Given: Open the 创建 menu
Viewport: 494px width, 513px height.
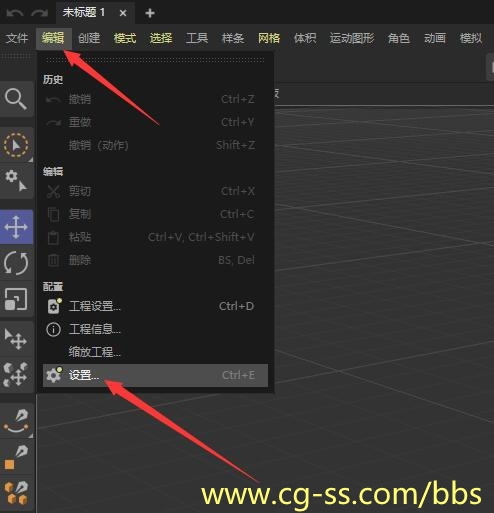Looking at the screenshot, I should (x=89, y=38).
